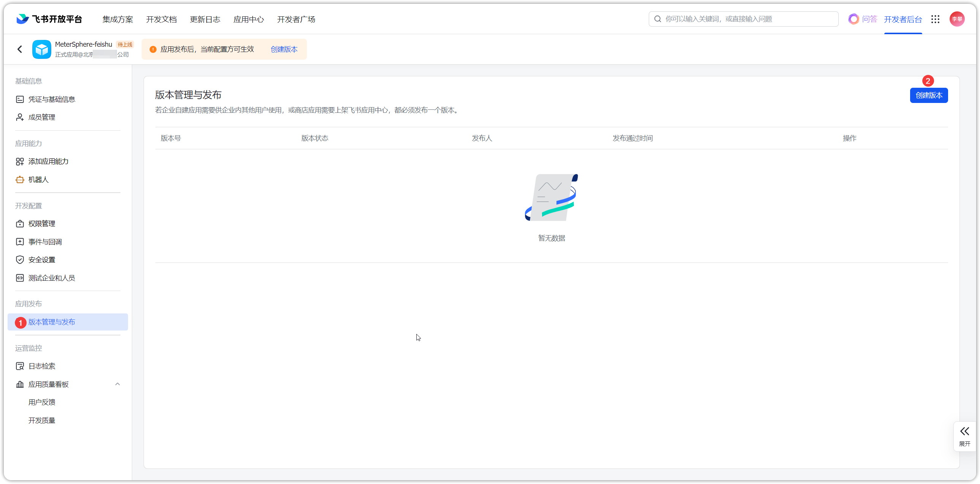Viewport: 980px width, 484px height.
Task: Click the 版本号 column header
Action: pos(171,138)
